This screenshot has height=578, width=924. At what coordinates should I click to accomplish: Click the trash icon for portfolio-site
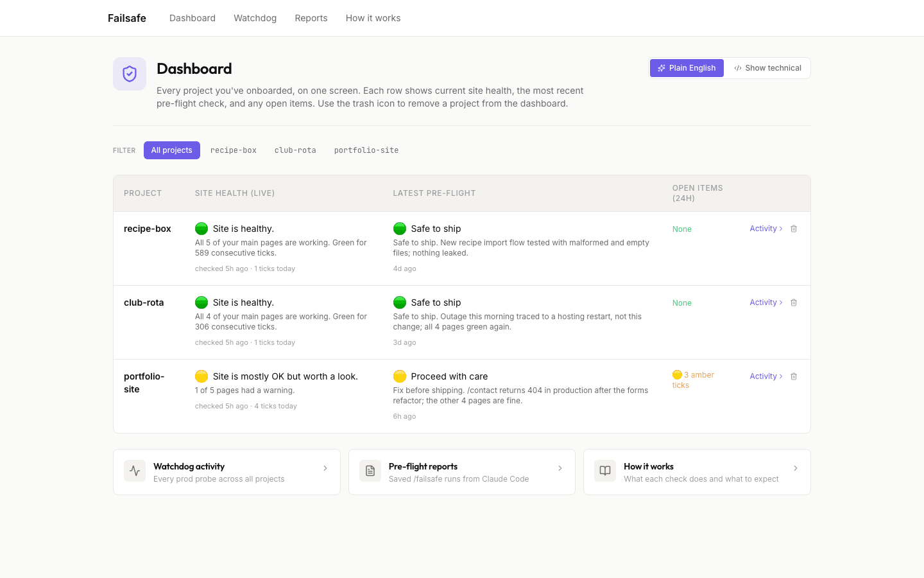tap(794, 376)
